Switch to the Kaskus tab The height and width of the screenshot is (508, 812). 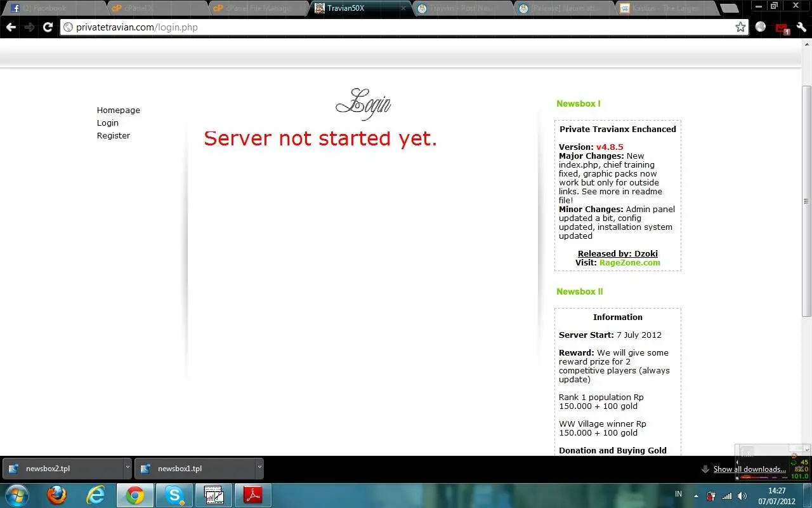point(665,8)
